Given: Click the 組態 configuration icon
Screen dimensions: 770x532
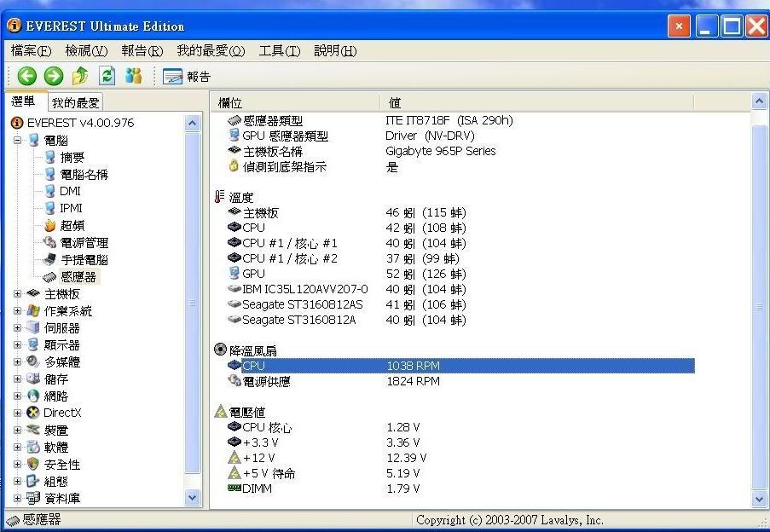Looking at the screenshot, I should click(33, 481).
